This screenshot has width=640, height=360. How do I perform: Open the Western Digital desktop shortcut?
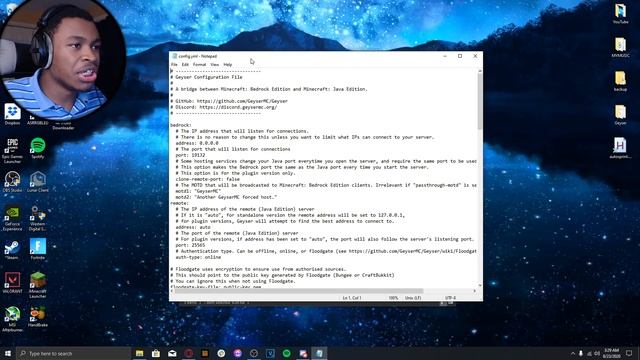coord(38,218)
